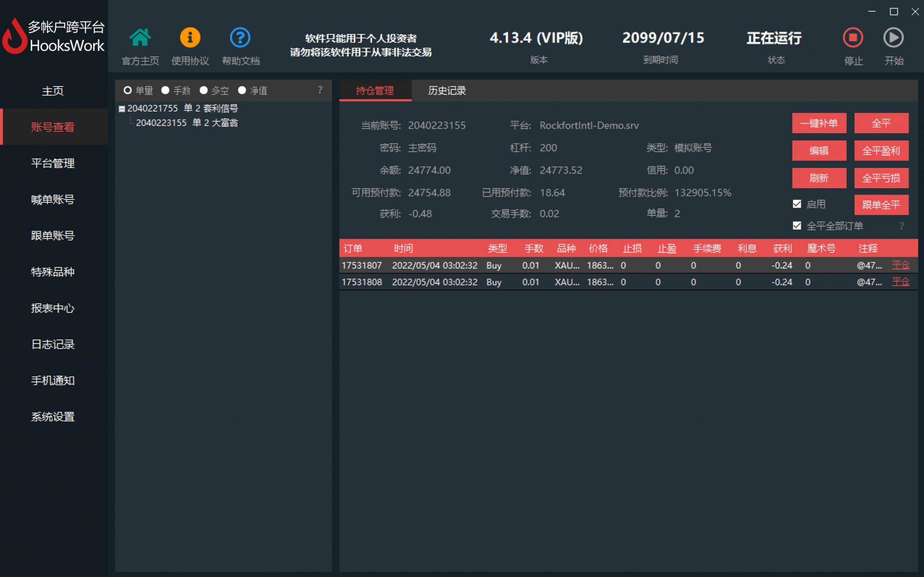This screenshot has width=924, height=577.
Task: Switch to the 持仓管理 tab
Action: tap(375, 90)
